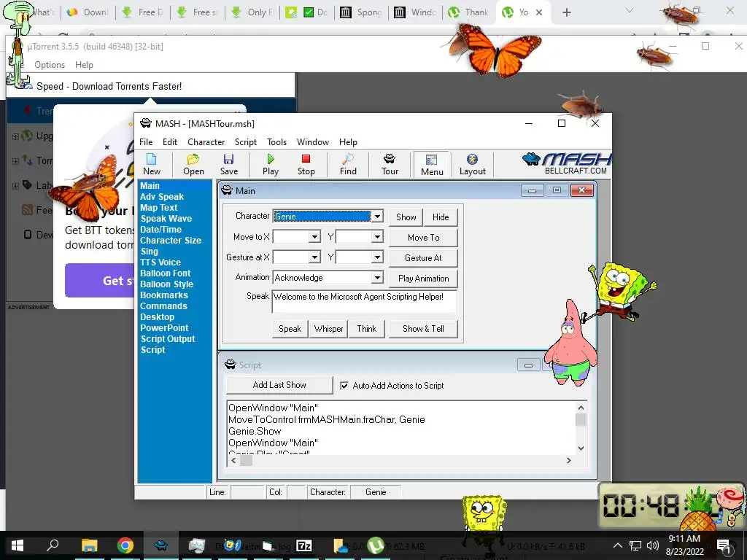Select Bookmarks in the sidebar
Viewport: 747px width, 560px height.
point(164,295)
